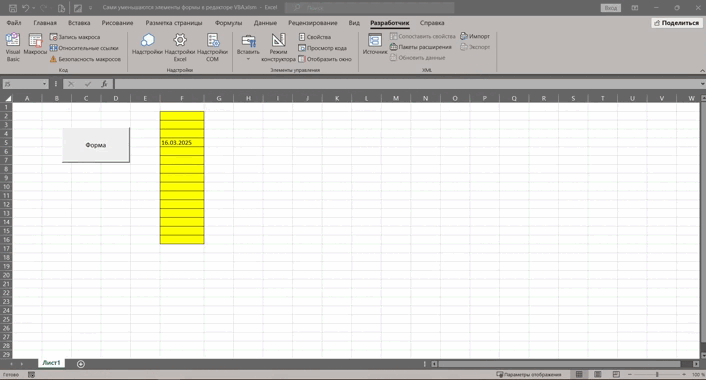Switch to the Рецензирование tab

coord(312,23)
